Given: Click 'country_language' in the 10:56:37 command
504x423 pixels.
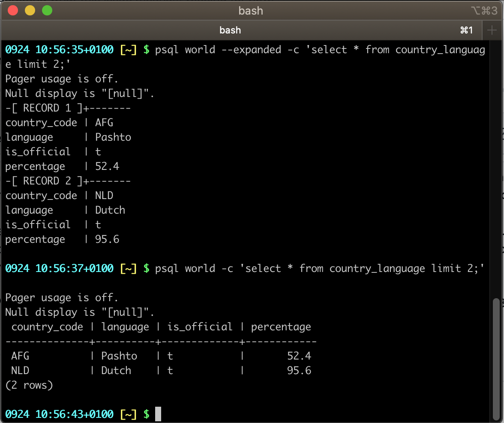Looking at the screenshot, I should 377,269.
